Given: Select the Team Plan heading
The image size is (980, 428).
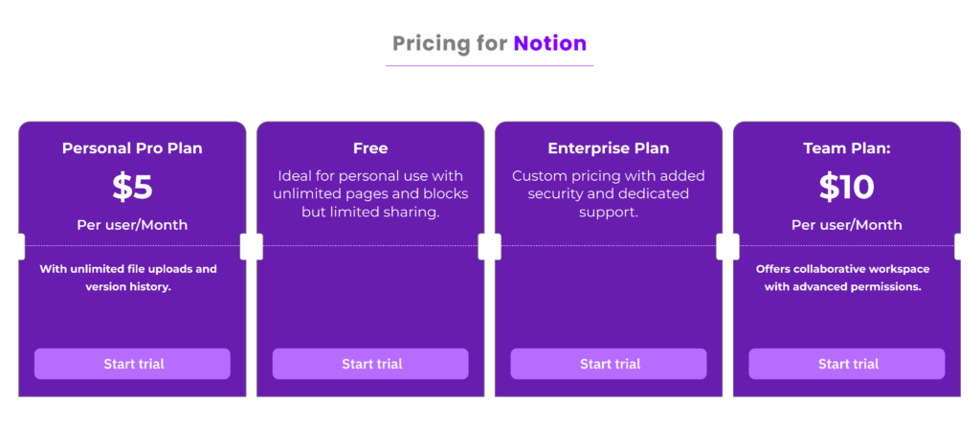Looking at the screenshot, I should coord(847,148).
